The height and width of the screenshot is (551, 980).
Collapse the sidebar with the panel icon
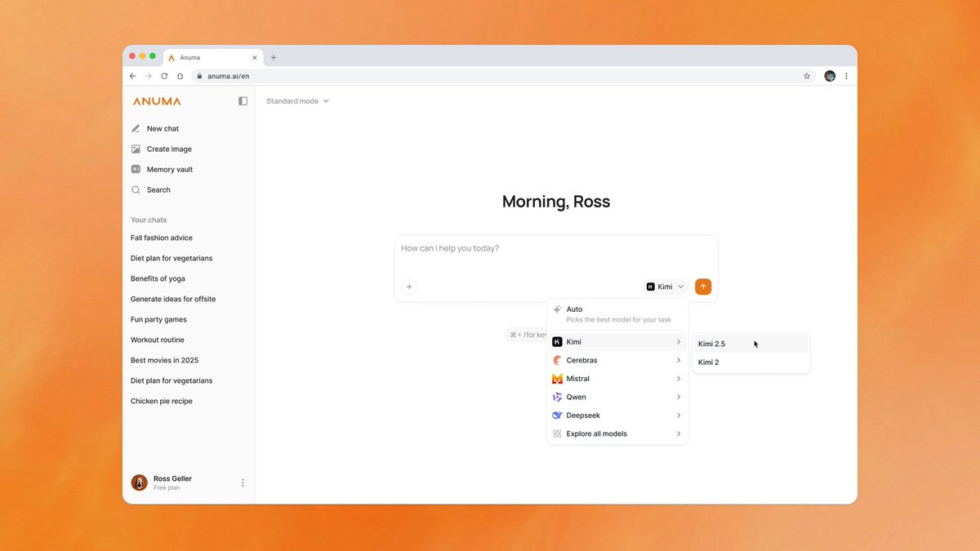pos(243,101)
